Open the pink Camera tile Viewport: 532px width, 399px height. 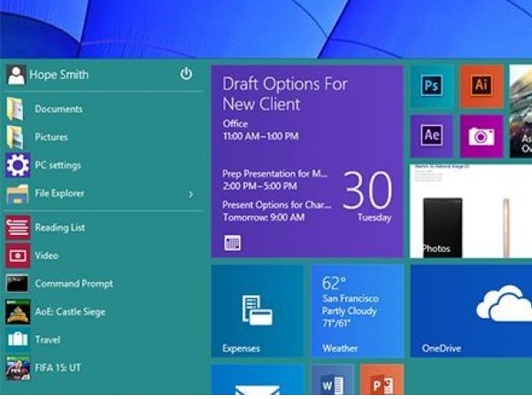coord(481,136)
